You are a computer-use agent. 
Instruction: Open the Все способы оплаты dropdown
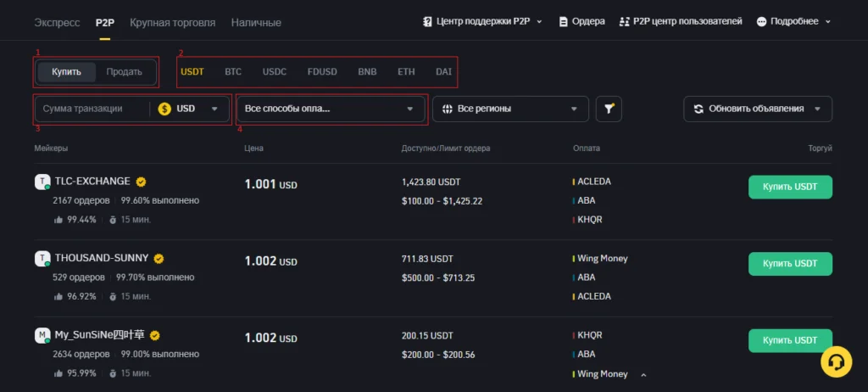point(331,109)
